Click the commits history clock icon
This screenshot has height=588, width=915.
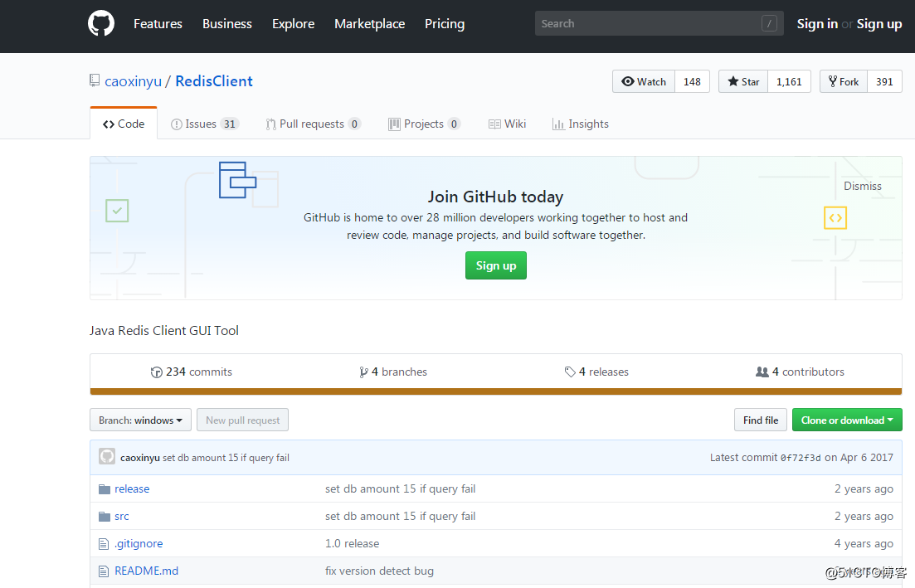(157, 372)
